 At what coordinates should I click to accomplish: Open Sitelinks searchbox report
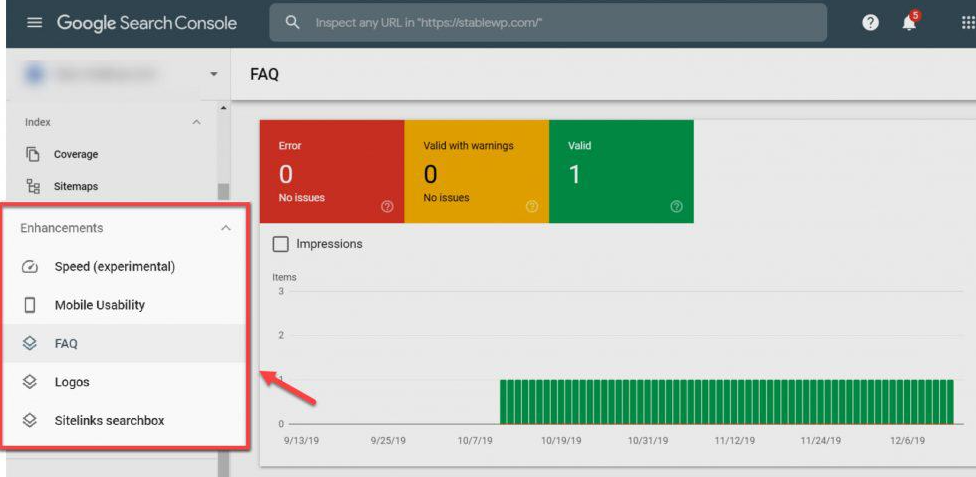(x=109, y=421)
